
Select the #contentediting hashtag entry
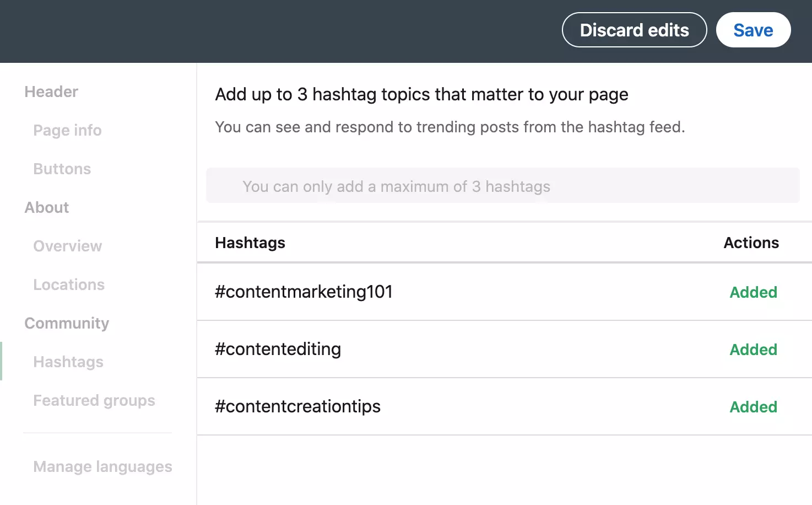[x=278, y=349]
